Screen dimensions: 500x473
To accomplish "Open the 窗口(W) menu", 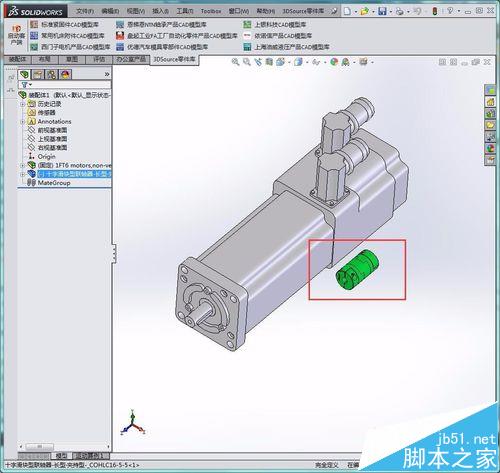I will pyautogui.click(x=239, y=11).
